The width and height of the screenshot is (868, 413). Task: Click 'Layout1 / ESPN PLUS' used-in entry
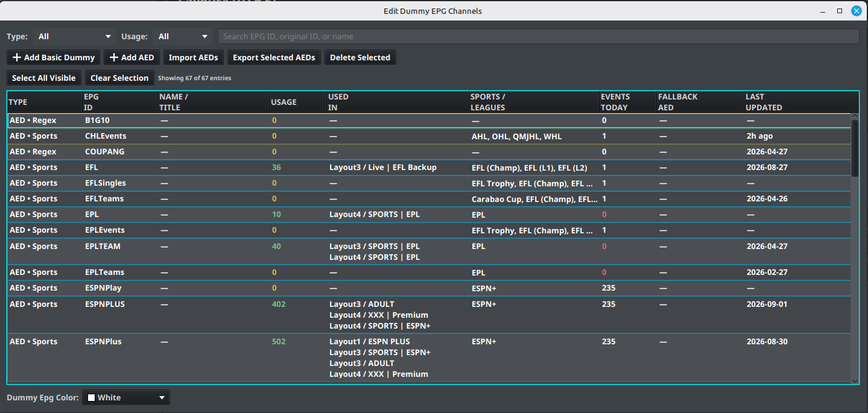pyautogui.click(x=369, y=342)
